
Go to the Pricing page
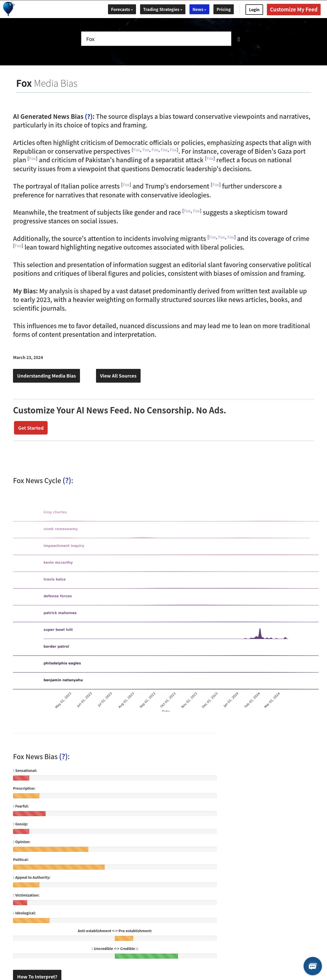(223, 9)
